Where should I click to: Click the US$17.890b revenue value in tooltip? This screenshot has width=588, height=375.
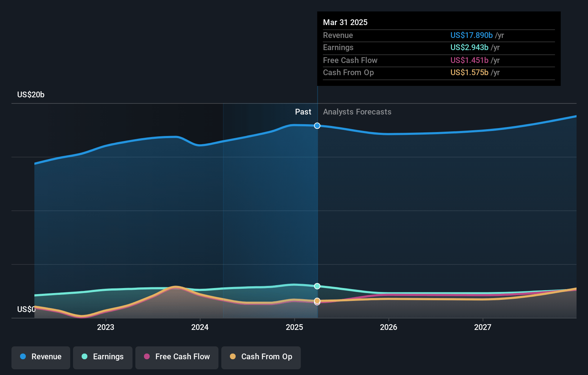pyautogui.click(x=472, y=35)
